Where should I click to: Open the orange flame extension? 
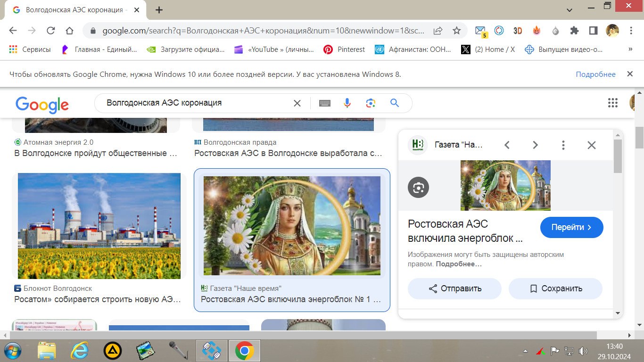pyautogui.click(x=537, y=31)
